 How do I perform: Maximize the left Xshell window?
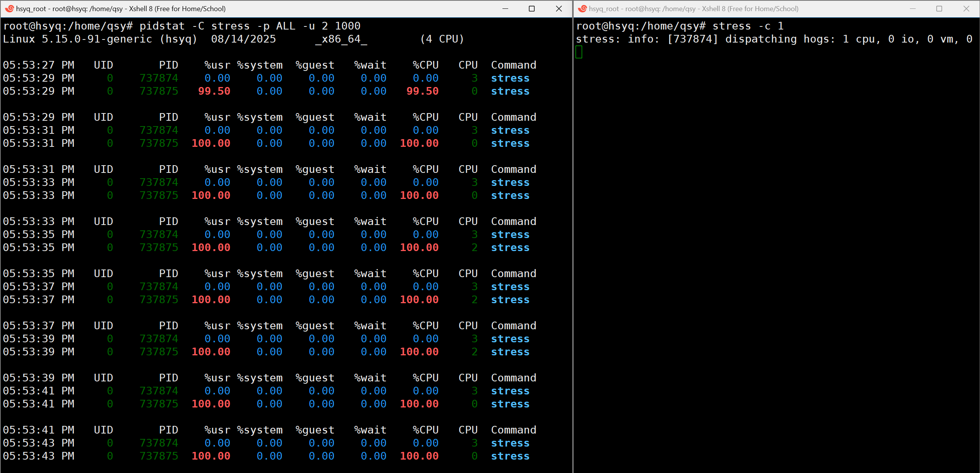(532, 8)
